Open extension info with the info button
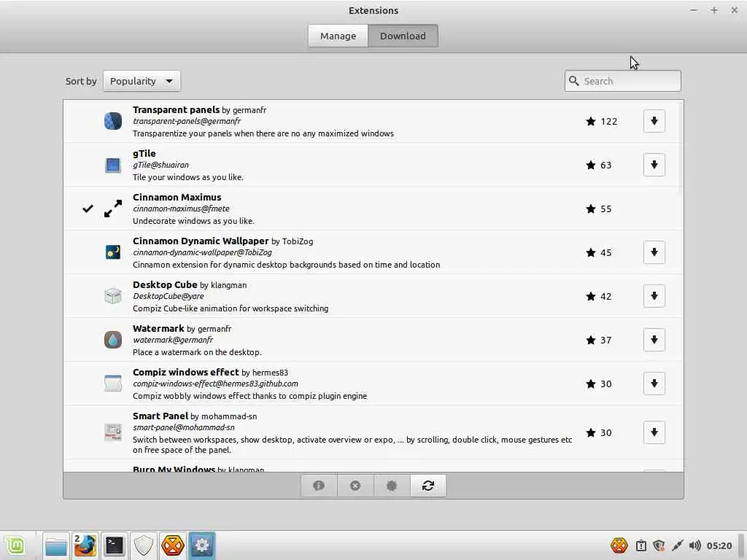The height and width of the screenshot is (560, 747). click(319, 485)
